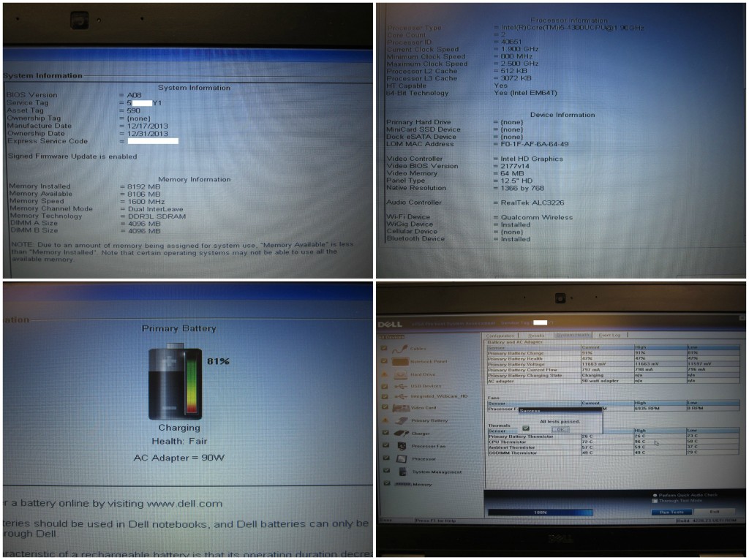The height and width of the screenshot is (560, 749).
Task: Toggle the Thorough Test Mode checkbox
Action: (x=655, y=501)
